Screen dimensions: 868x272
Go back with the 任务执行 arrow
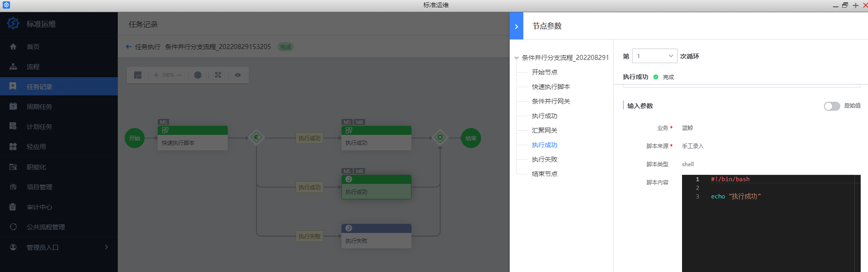[x=129, y=47]
